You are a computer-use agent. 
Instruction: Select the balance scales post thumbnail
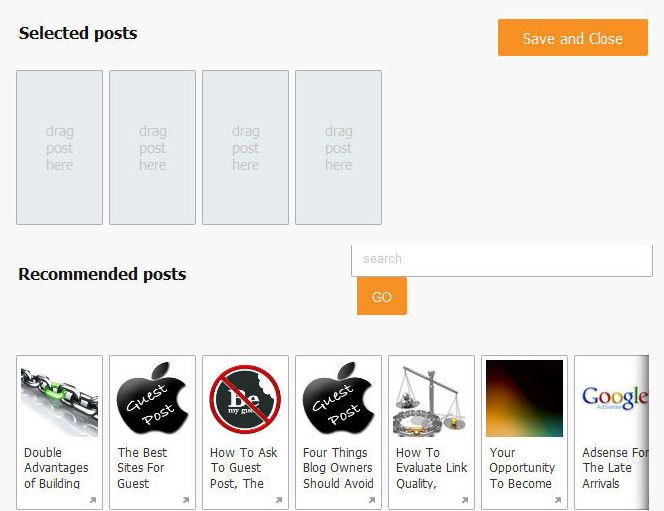click(432, 398)
